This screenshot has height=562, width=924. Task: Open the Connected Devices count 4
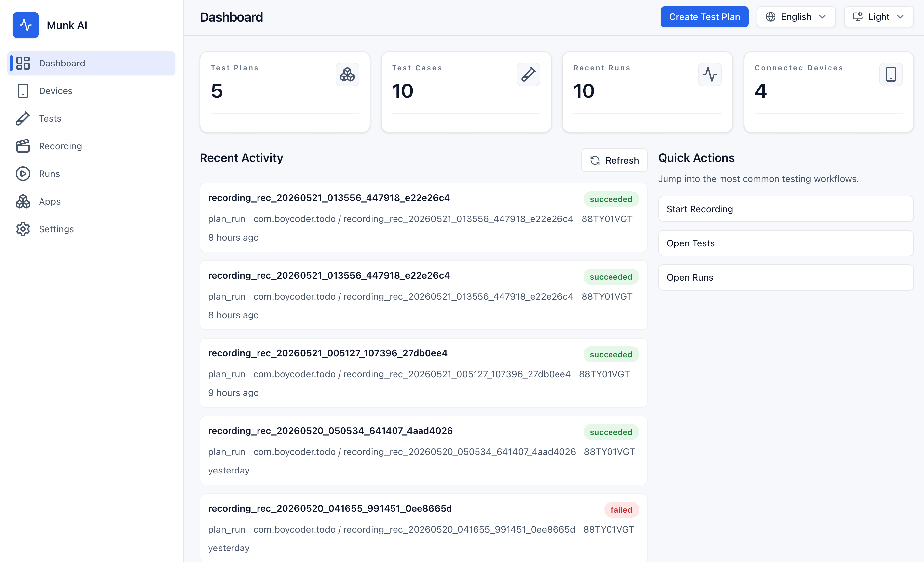tap(760, 91)
